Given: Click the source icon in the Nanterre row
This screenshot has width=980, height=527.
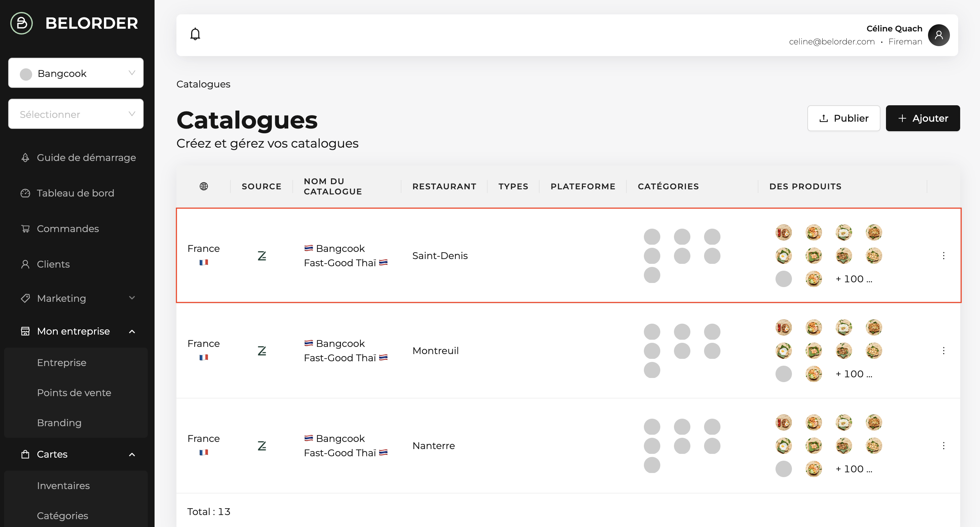Looking at the screenshot, I should pyautogui.click(x=262, y=446).
